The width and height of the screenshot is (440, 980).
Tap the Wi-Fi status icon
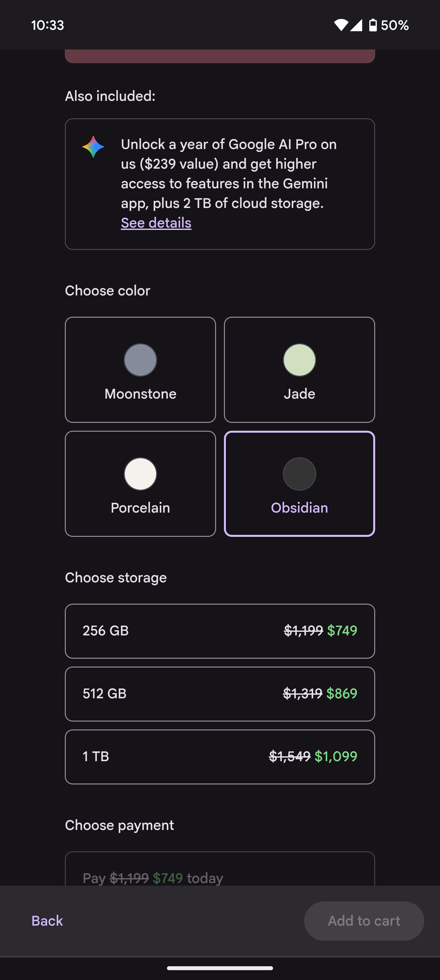[341, 25]
